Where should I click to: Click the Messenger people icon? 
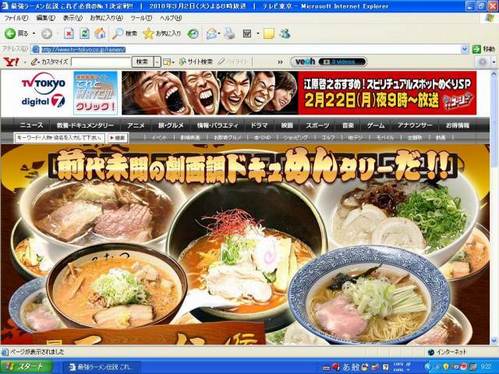(285, 33)
